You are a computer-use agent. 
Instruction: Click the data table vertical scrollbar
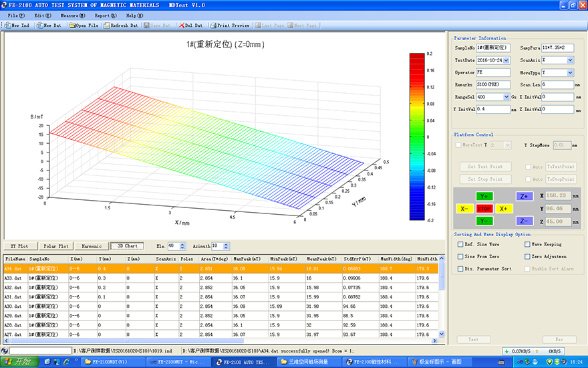click(x=442, y=296)
